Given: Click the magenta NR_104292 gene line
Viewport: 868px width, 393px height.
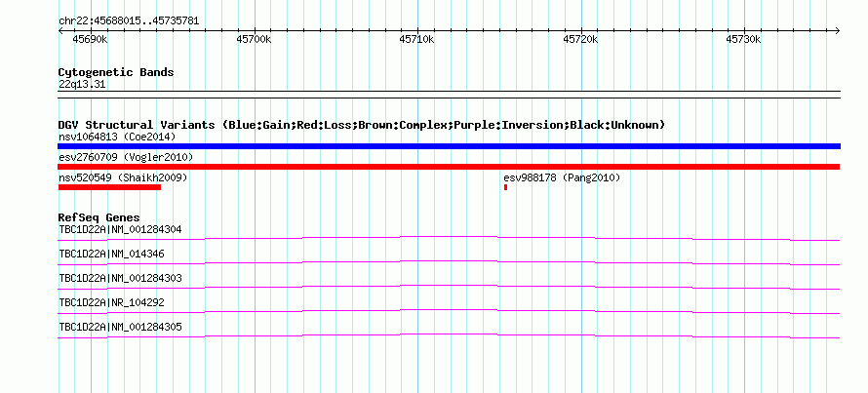Looking at the screenshot, I should click(449, 311).
